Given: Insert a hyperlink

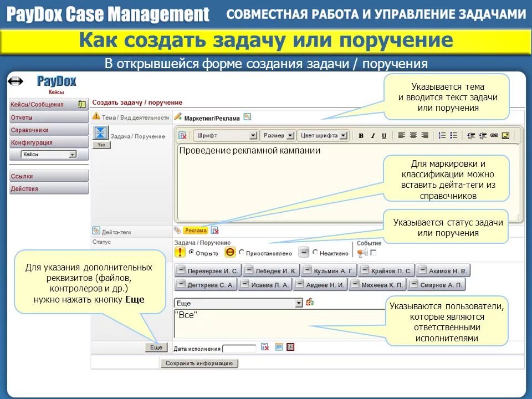Looking at the screenshot, I should 494,135.
